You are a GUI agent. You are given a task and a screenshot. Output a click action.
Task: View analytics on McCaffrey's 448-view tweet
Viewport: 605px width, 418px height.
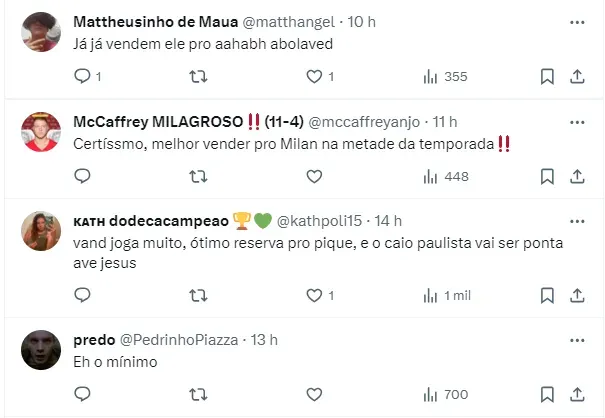[x=445, y=176]
